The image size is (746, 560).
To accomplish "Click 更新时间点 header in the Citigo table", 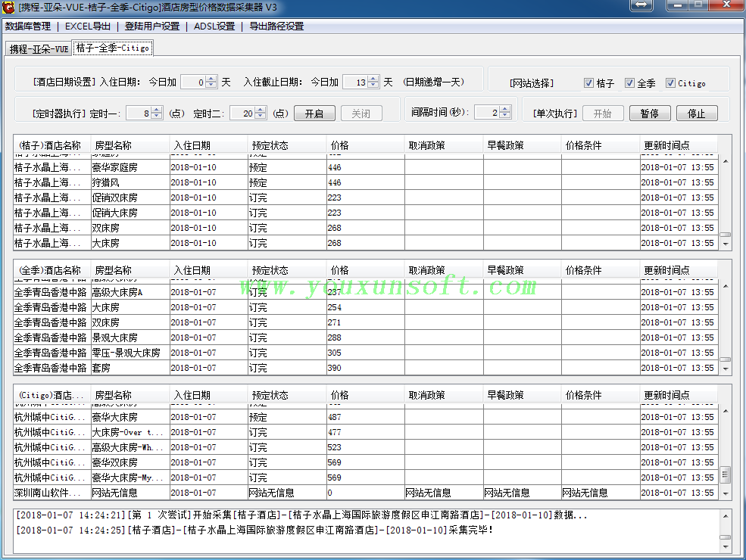I will coord(679,396).
